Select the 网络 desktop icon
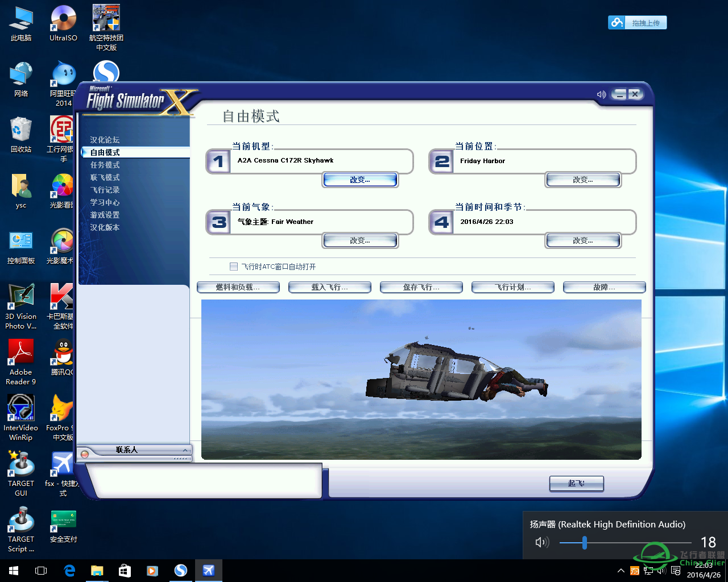Image resolution: width=728 pixels, height=582 pixels. click(21, 79)
